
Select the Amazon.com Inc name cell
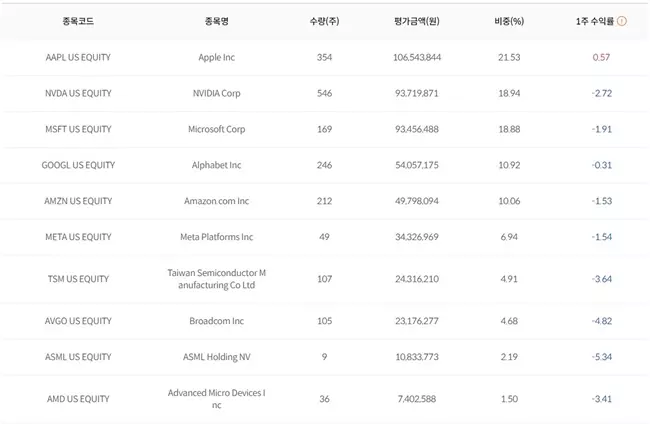[216, 201]
